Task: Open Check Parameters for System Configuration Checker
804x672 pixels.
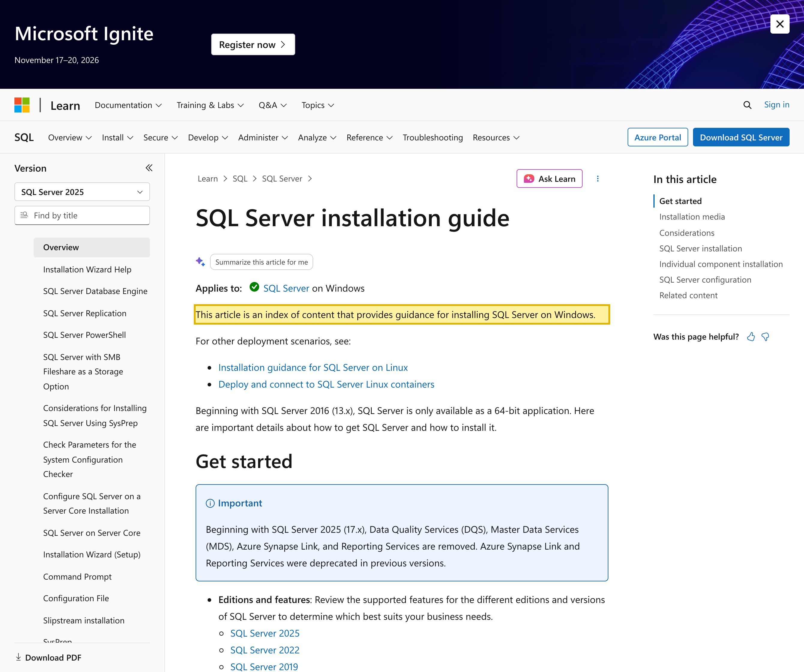Action: click(x=90, y=460)
